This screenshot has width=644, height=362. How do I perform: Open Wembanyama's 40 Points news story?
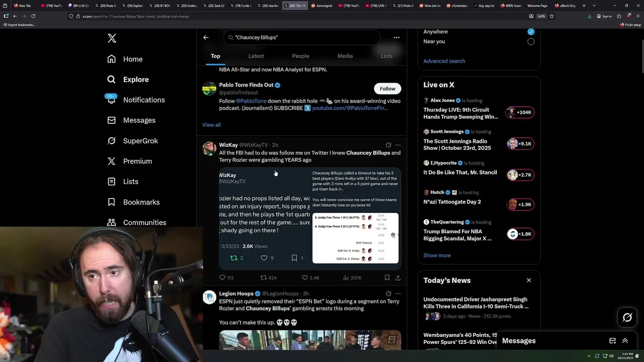pos(460,338)
